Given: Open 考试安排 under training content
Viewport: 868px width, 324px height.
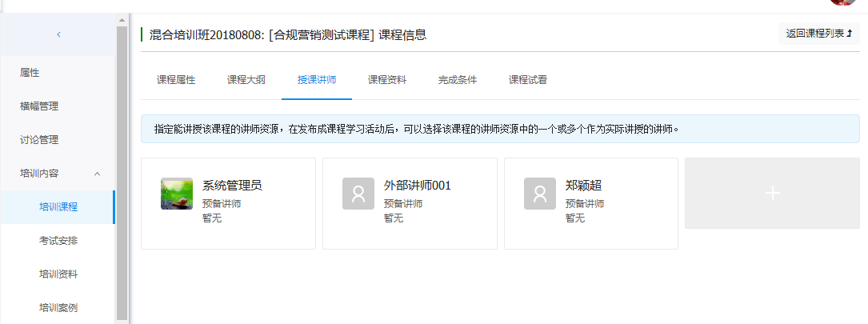Looking at the screenshot, I should [x=58, y=241].
